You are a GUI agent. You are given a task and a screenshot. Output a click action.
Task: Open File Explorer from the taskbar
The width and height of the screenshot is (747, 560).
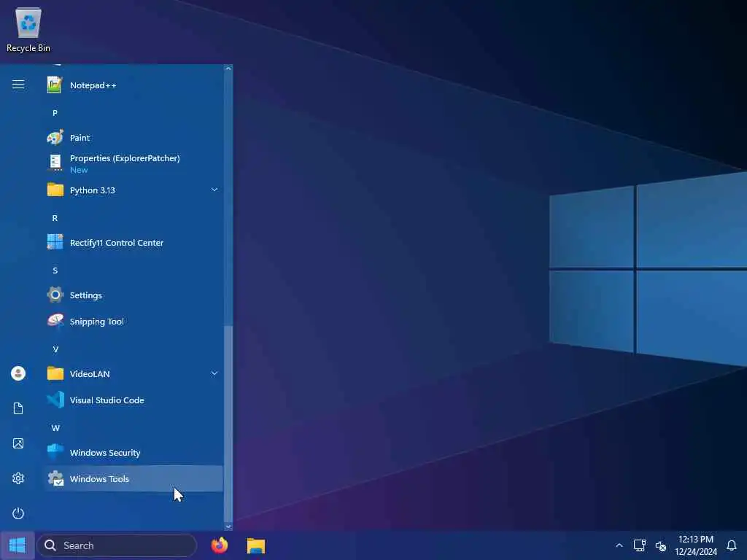tap(256, 545)
